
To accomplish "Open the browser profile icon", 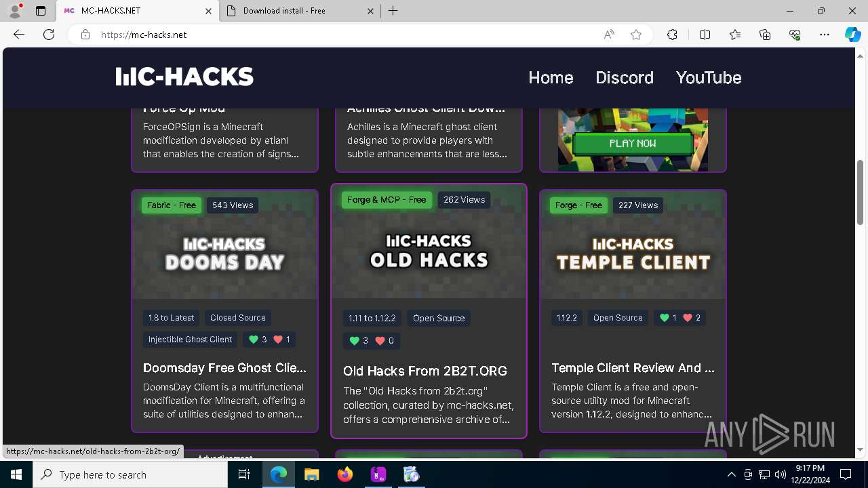I will (x=15, y=11).
